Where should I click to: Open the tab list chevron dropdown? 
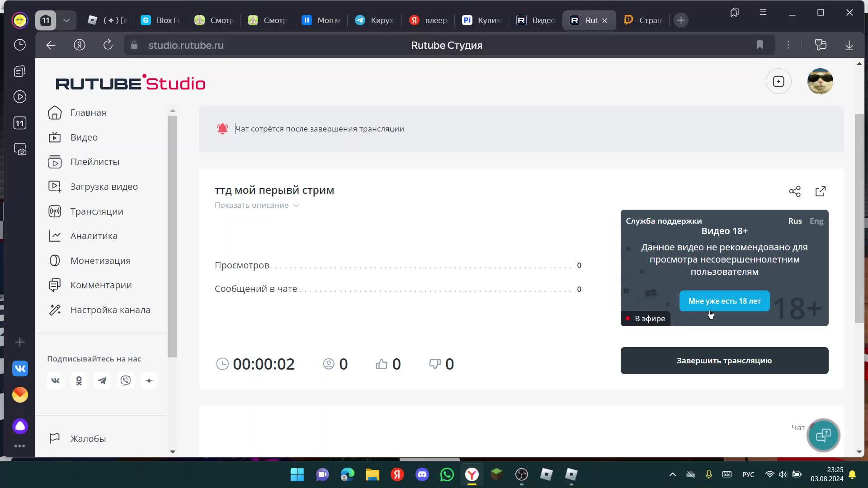click(x=67, y=20)
